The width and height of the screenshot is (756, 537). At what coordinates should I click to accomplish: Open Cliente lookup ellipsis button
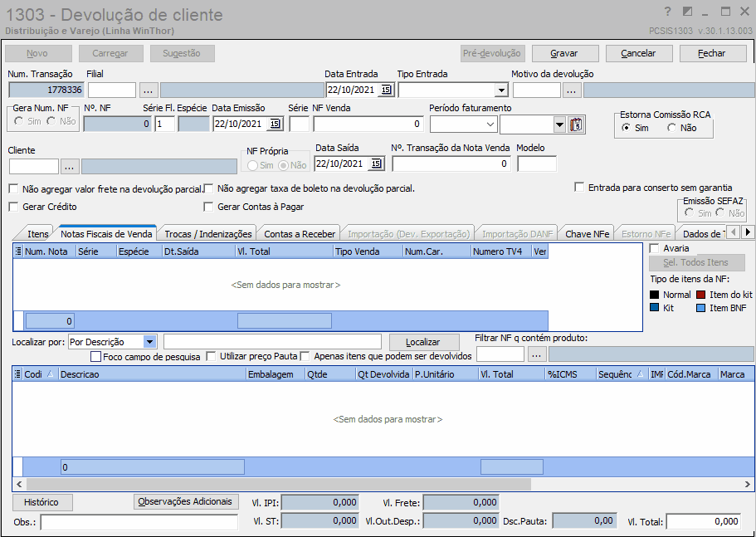pyautogui.click(x=70, y=167)
